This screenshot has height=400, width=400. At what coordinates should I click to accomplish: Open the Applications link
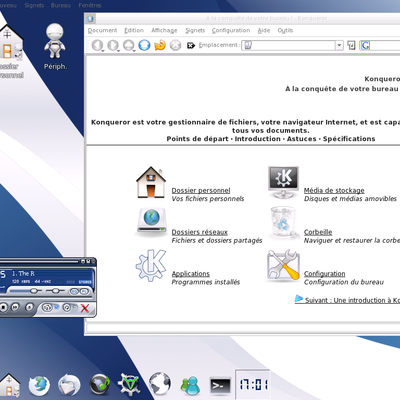coord(190,274)
